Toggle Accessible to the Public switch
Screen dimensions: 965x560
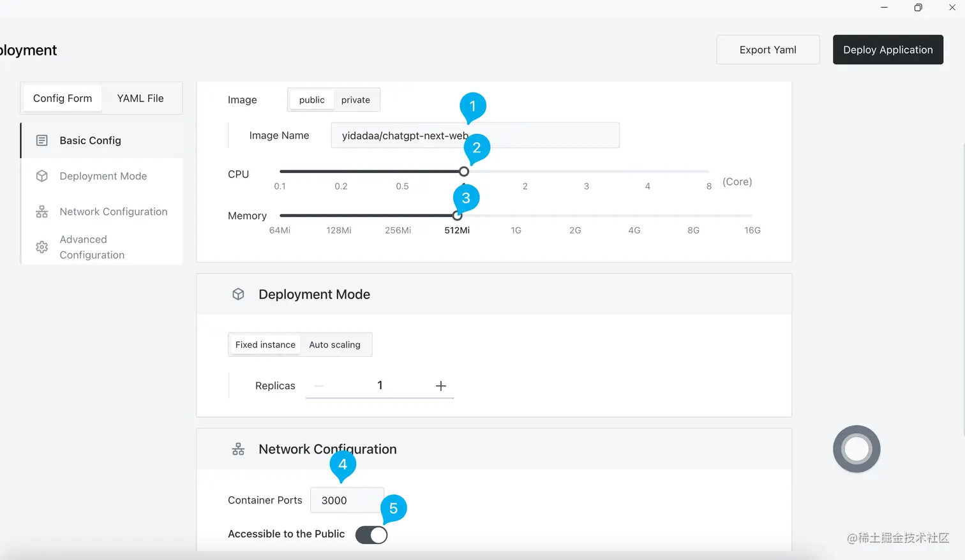(371, 534)
